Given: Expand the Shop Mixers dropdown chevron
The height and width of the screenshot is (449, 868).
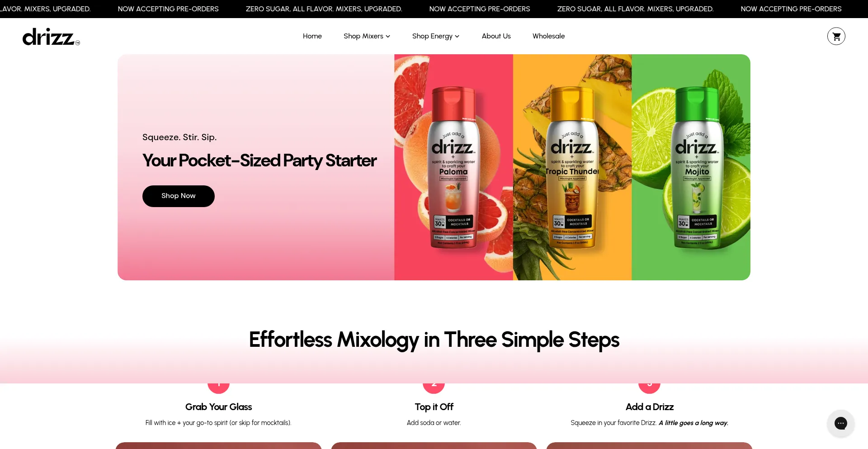Looking at the screenshot, I should coord(388,36).
